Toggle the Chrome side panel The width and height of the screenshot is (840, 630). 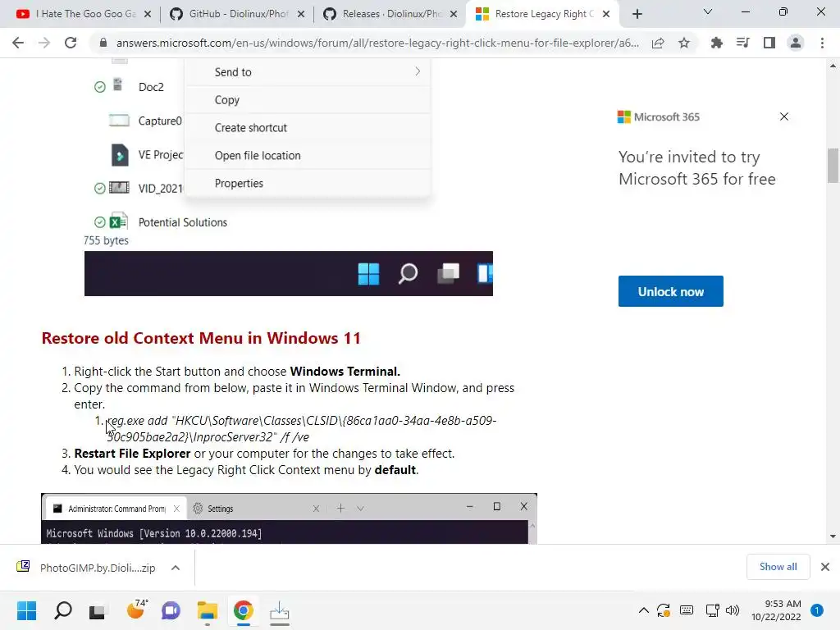[769, 43]
